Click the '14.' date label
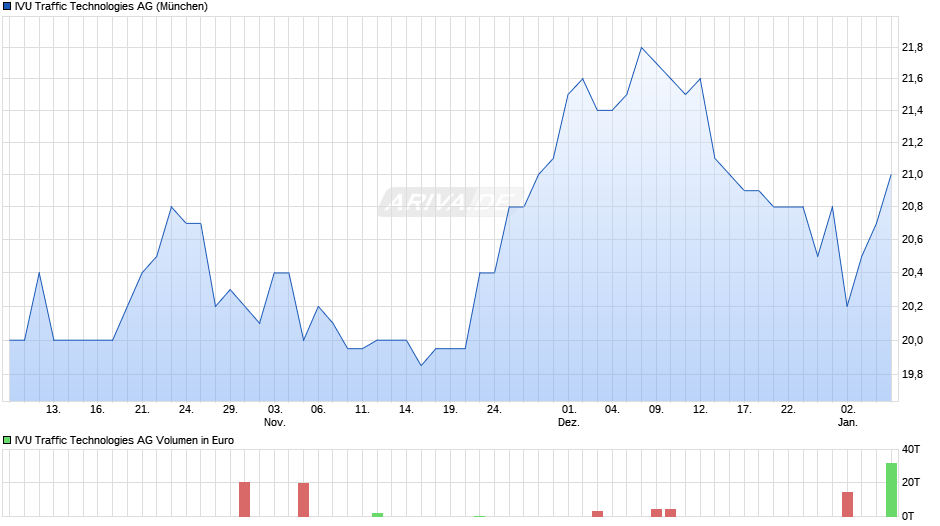The width and height of the screenshot is (940, 526). click(406, 410)
